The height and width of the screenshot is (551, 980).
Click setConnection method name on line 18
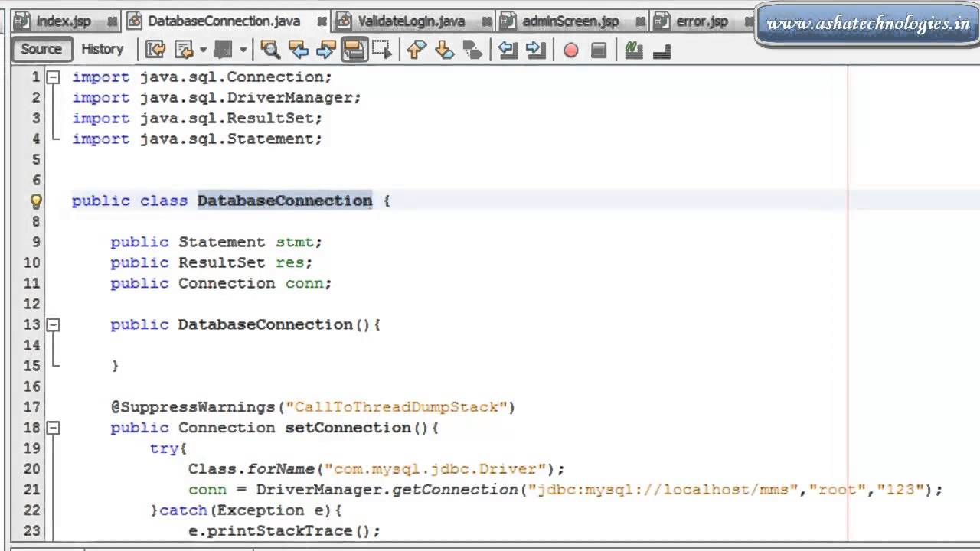[348, 428]
